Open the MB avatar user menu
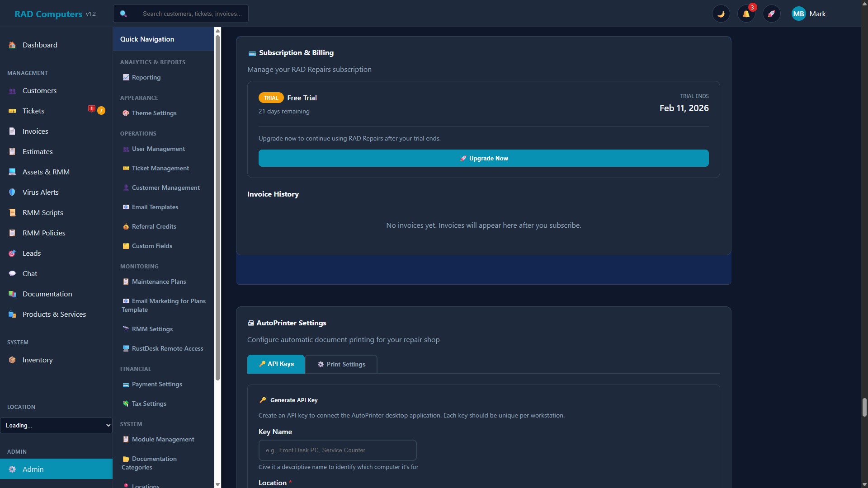This screenshot has height=488, width=868. click(x=798, y=14)
